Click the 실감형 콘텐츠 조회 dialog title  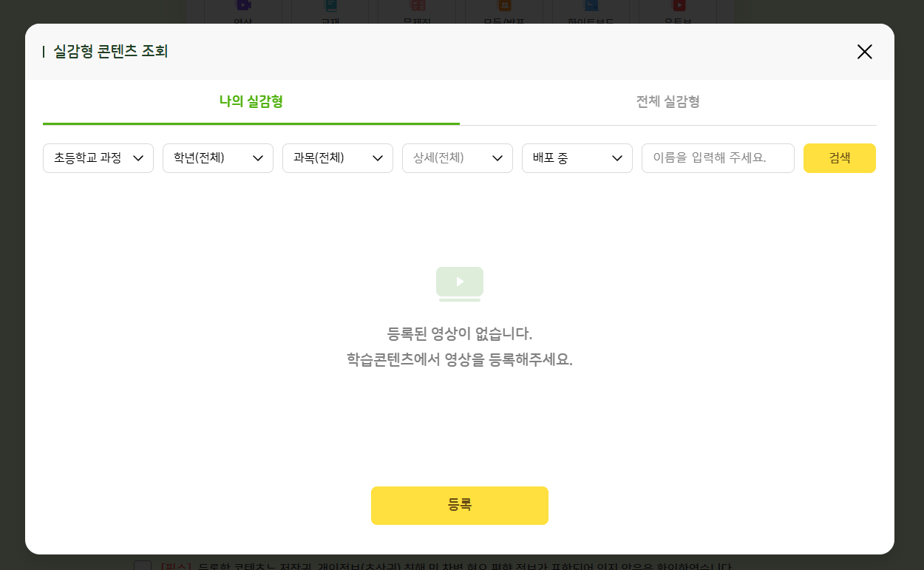click(111, 52)
